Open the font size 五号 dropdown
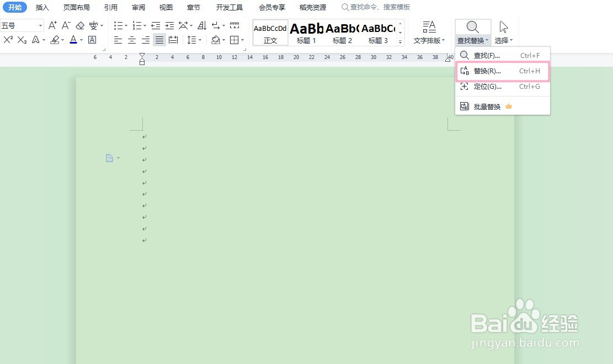 click(40, 26)
